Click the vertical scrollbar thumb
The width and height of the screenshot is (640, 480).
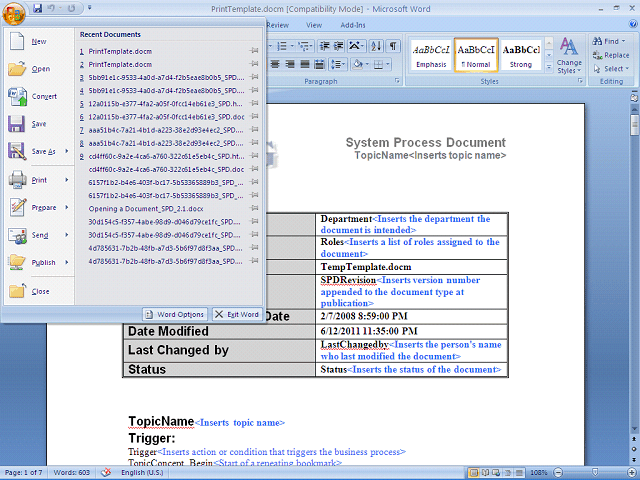[634, 125]
